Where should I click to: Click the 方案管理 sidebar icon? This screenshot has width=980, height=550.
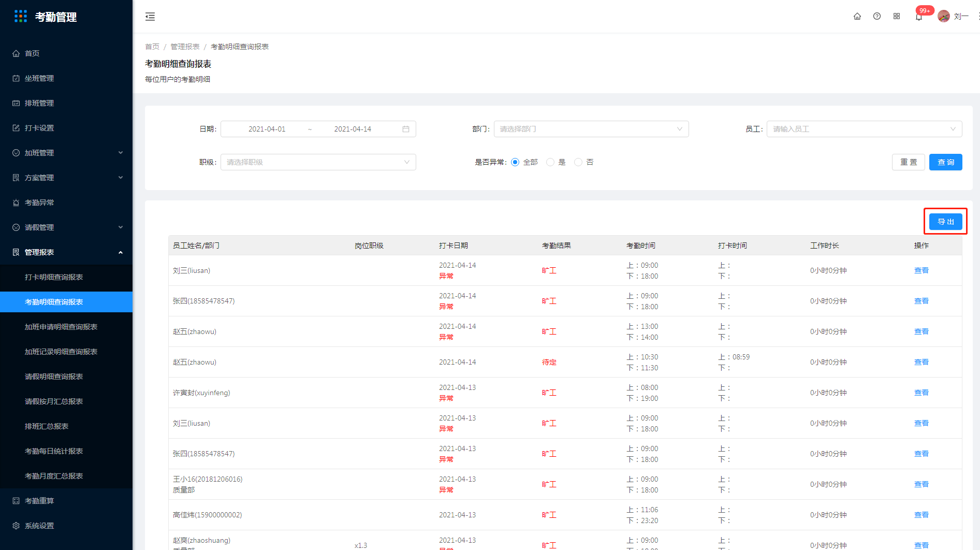16,178
